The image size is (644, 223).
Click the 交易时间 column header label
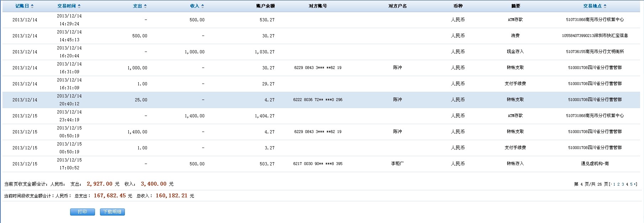pos(67,6)
